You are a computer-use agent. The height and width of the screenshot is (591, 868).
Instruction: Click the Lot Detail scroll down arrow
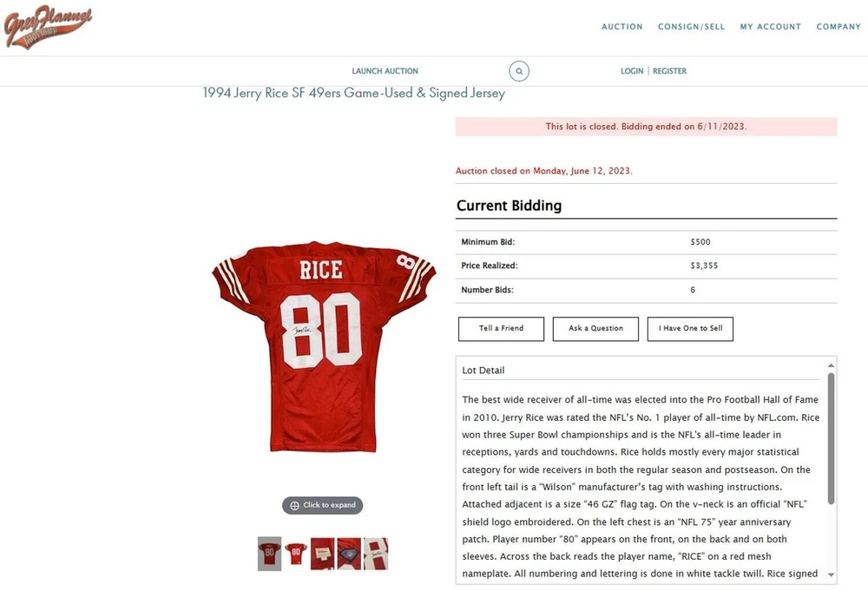[x=831, y=575]
